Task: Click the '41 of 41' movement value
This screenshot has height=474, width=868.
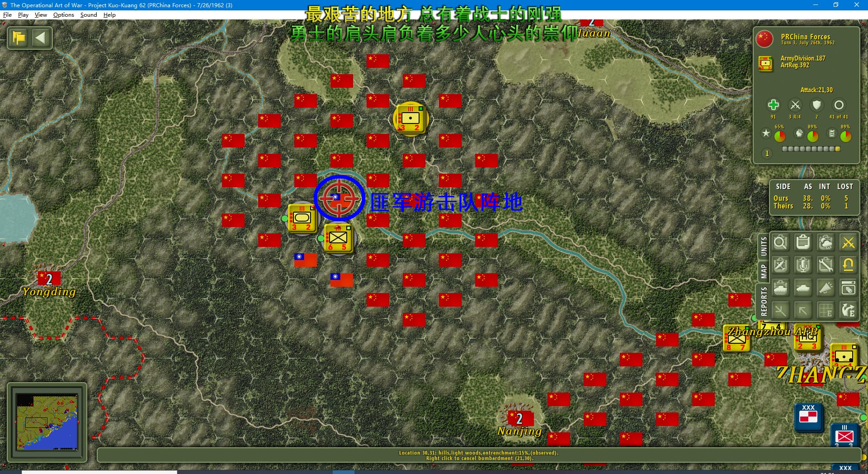Action: 839,117
